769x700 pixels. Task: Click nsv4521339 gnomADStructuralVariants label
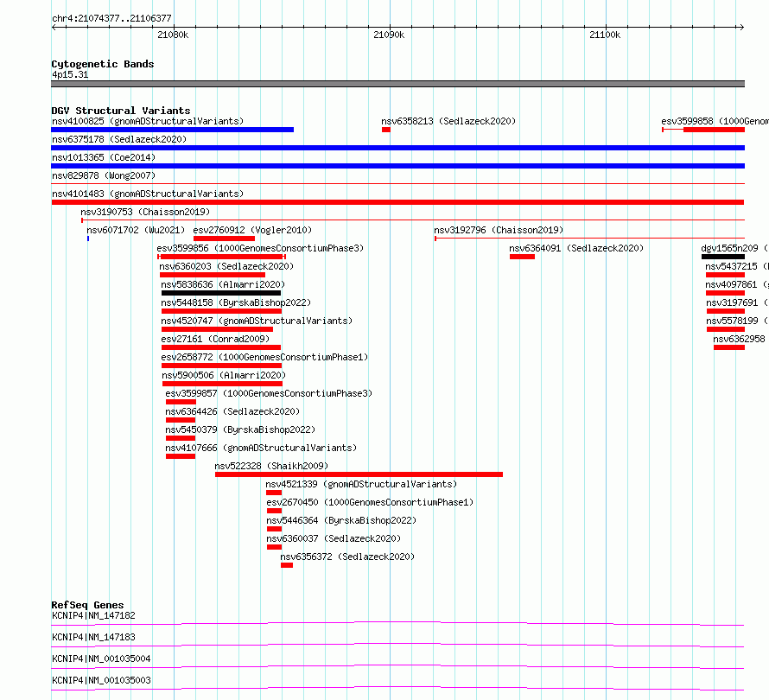pyautogui.click(x=361, y=484)
